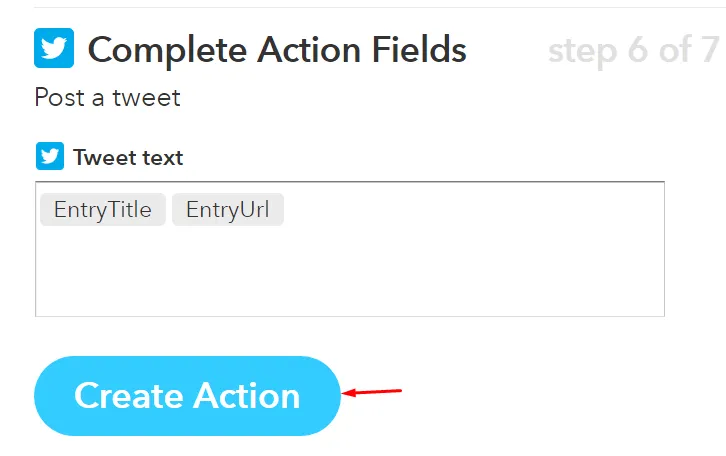Click the word tweet in the subtitle

coord(146,98)
